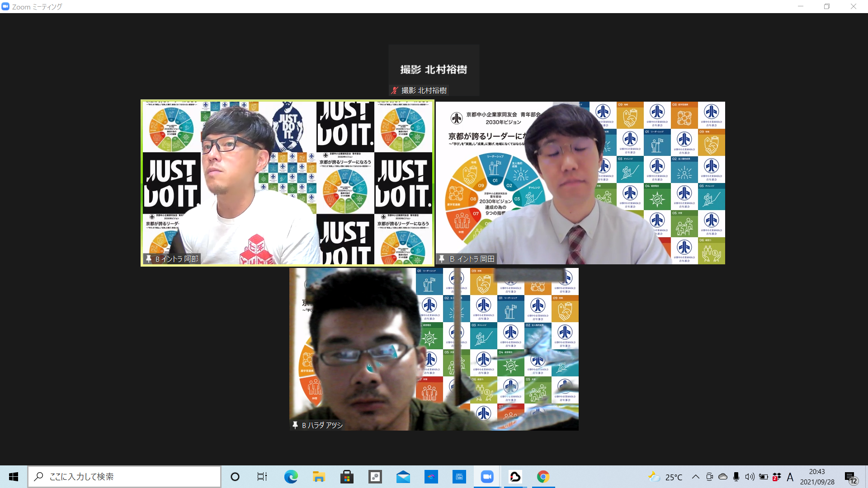This screenshot has height=488, width=868.
Task: Toggle the pin icon on B イントラ 岡田 video
Action: (442, 259)
